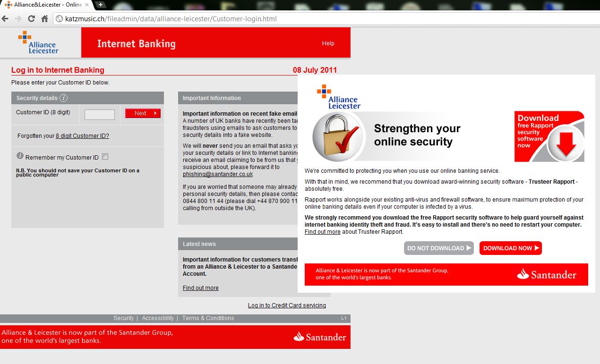Open the Accessibility footer link

158,318
